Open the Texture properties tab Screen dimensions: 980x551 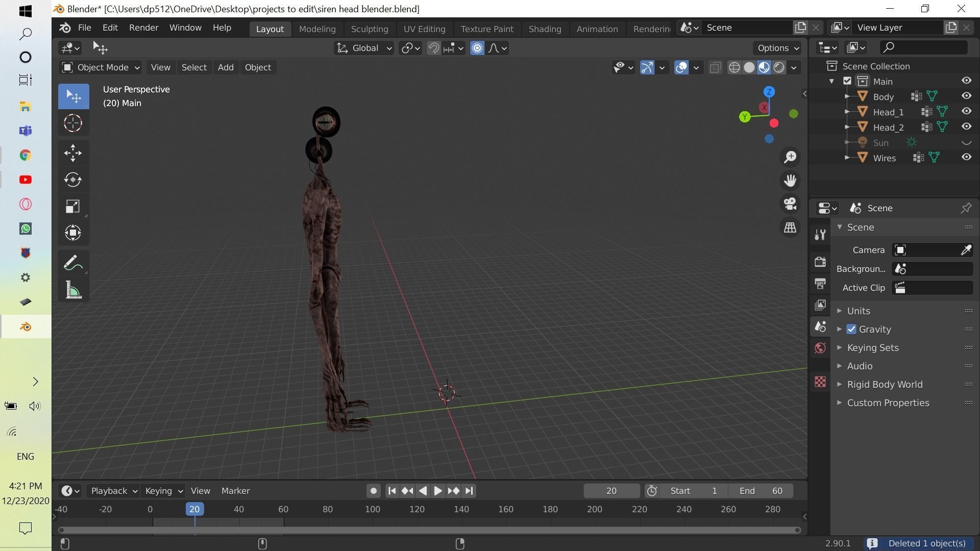tap(820, 382)
